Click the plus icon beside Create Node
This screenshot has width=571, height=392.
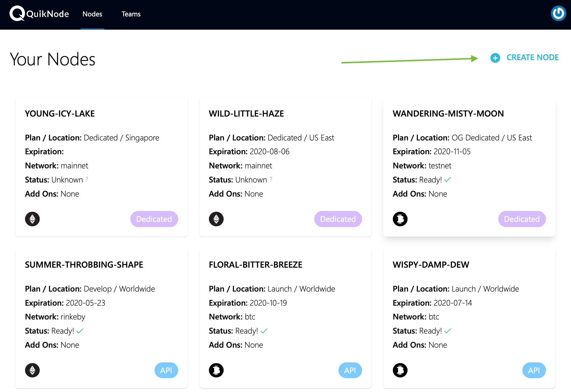495,58
